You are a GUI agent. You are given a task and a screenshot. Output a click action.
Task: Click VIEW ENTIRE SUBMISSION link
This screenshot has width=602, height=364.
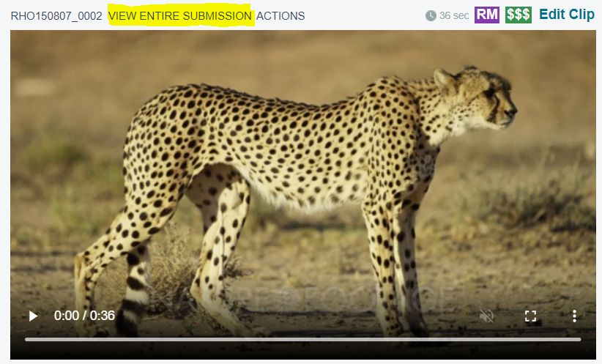pyautogui.click(x=180, y=15)
